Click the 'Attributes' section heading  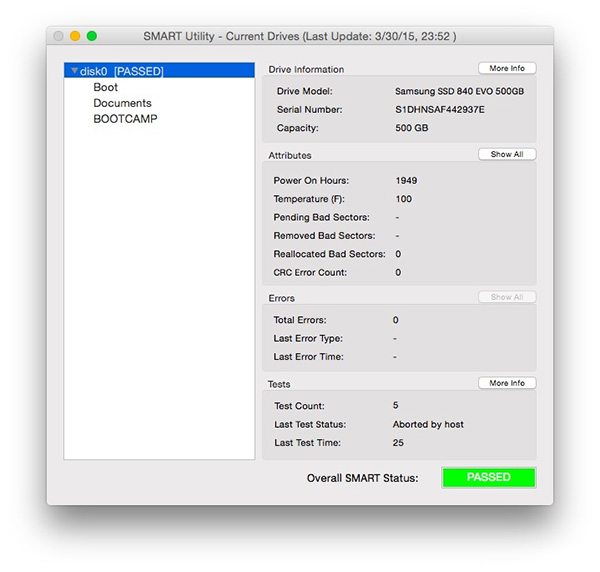[290, 155]
